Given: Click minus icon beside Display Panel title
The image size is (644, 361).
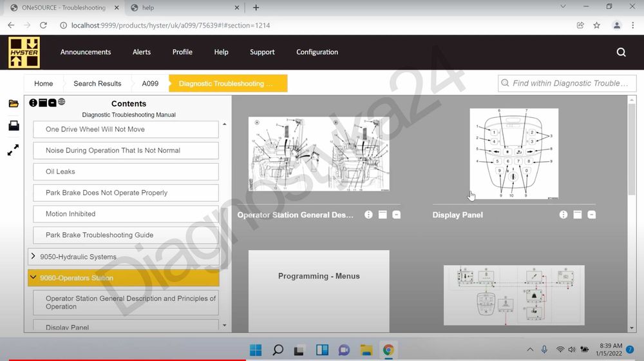Looking at the screenshot, I should (591, 215).
